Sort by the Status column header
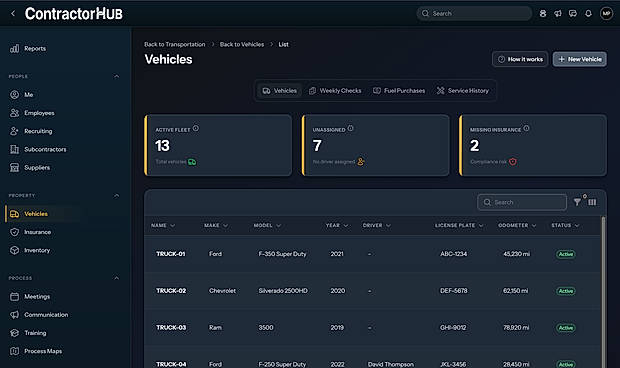The width and height of the screenshot is (620, 368). 565,225
